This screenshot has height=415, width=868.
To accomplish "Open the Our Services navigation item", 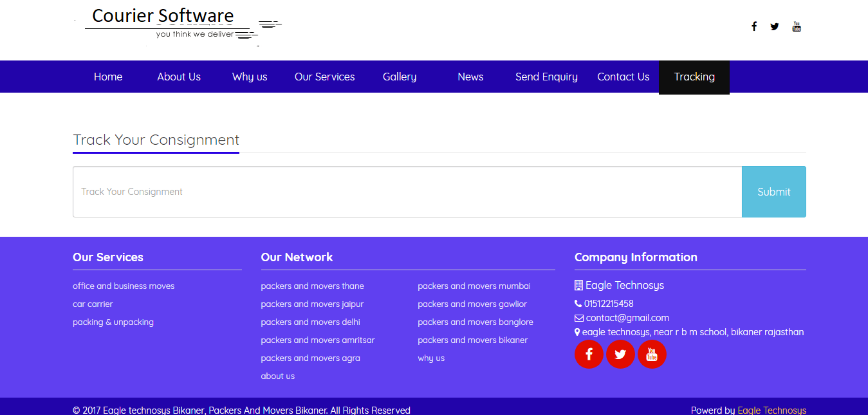I will (324, 77).
